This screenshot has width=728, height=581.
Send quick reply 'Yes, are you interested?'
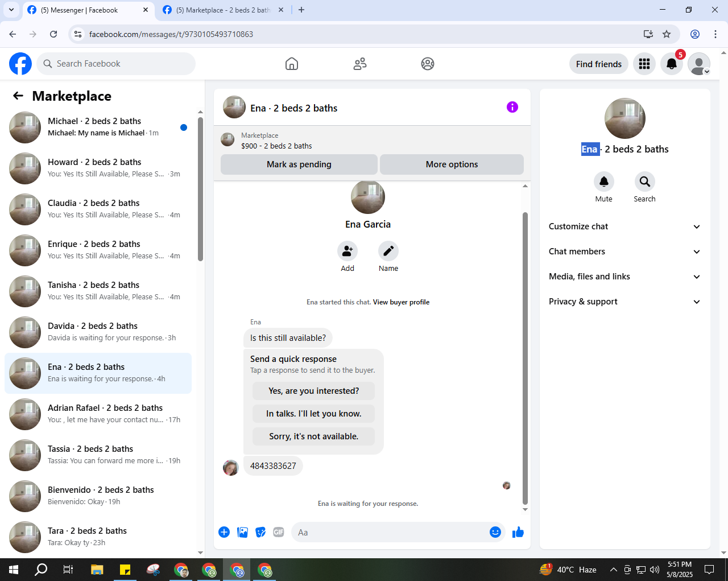click(313, 391)
